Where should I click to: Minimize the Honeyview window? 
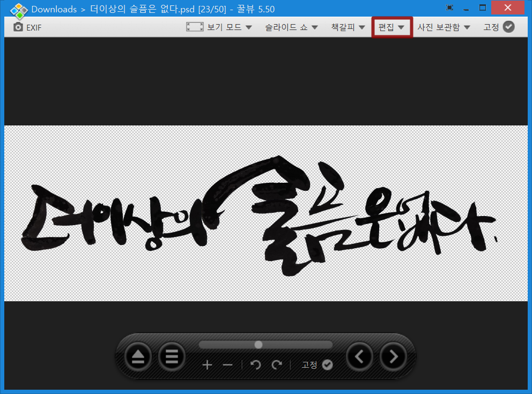(x=466, y=9)
